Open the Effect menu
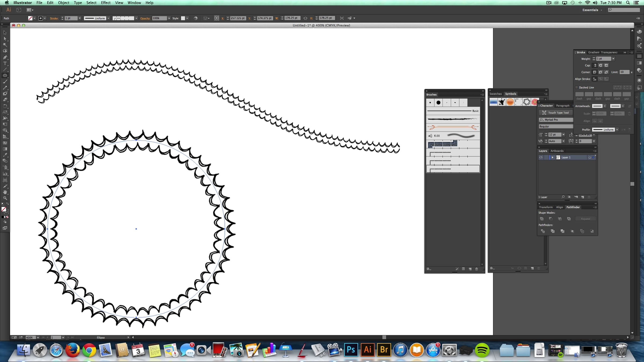644x362 pixels. pyautogui.click(x=105, y=3)
